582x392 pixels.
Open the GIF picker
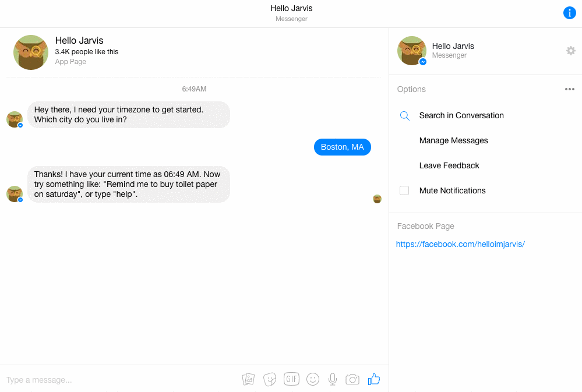291,379
